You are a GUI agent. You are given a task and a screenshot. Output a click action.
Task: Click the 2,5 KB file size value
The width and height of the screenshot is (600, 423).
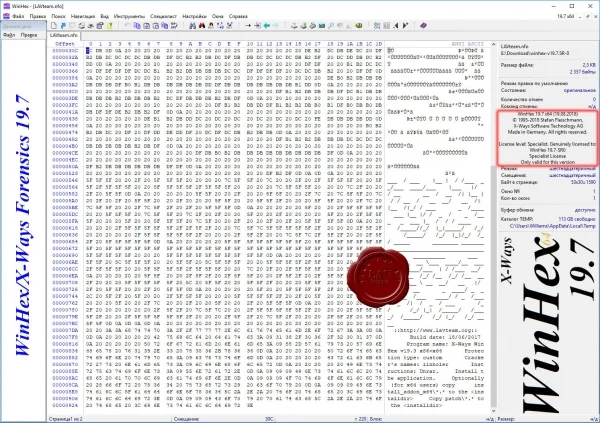pyautogui.click(x=589, y=65)
